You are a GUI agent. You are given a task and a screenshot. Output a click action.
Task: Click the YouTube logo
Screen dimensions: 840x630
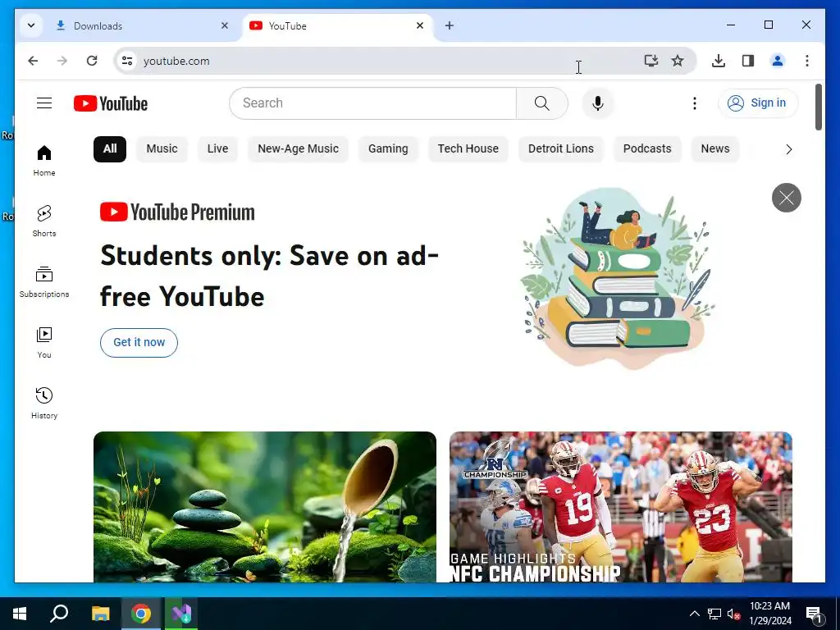111,103
